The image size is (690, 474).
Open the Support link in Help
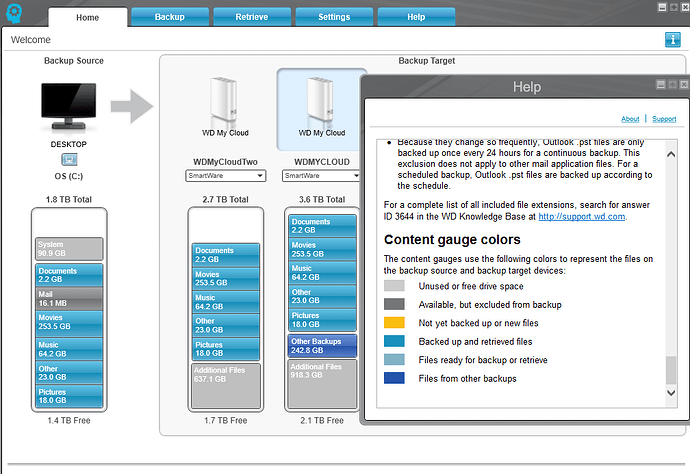[664, 119]
